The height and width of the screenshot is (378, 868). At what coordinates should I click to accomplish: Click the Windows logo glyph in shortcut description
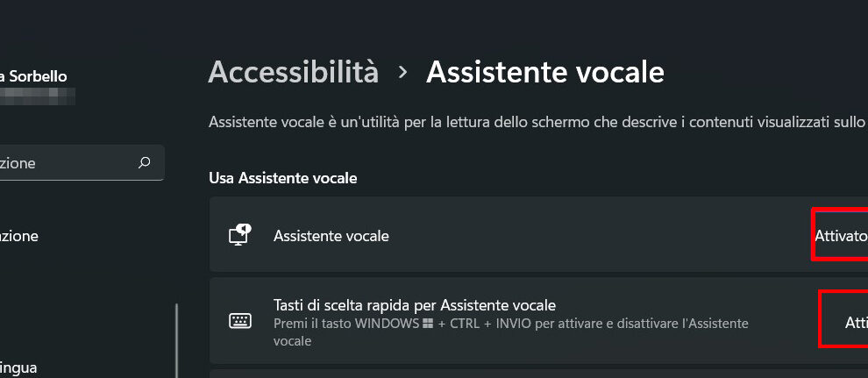428,324
